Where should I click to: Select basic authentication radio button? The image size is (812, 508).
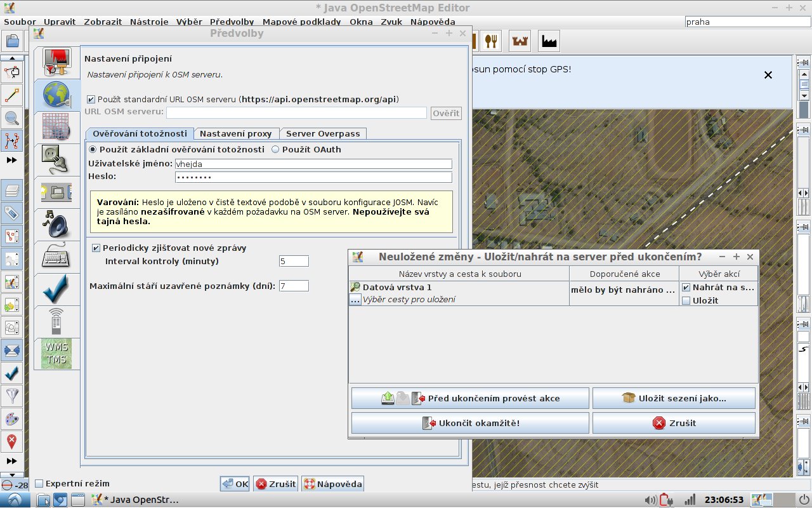(93, 150)
